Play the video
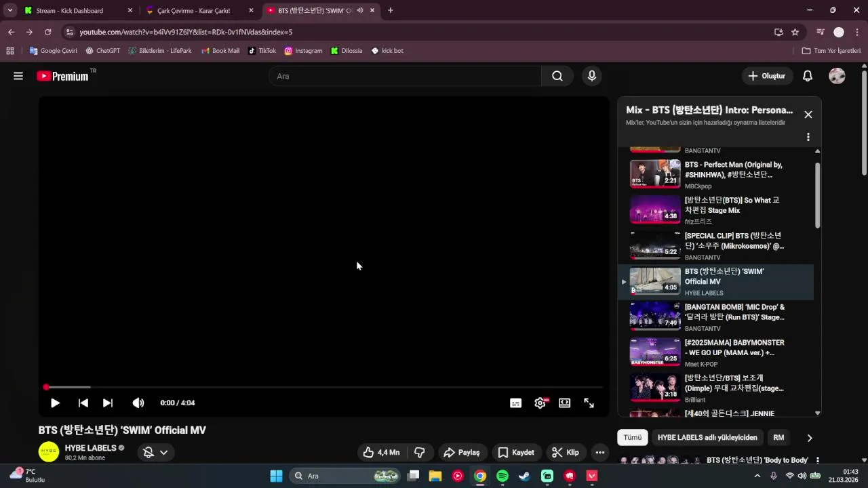The image size is (868, 488). [x=55, y=403]
